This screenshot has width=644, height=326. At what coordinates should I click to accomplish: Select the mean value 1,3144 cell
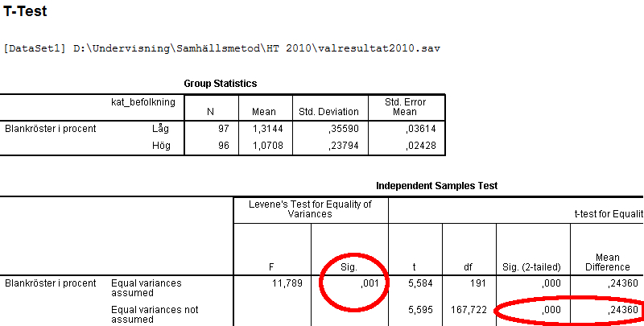(259, 128)
